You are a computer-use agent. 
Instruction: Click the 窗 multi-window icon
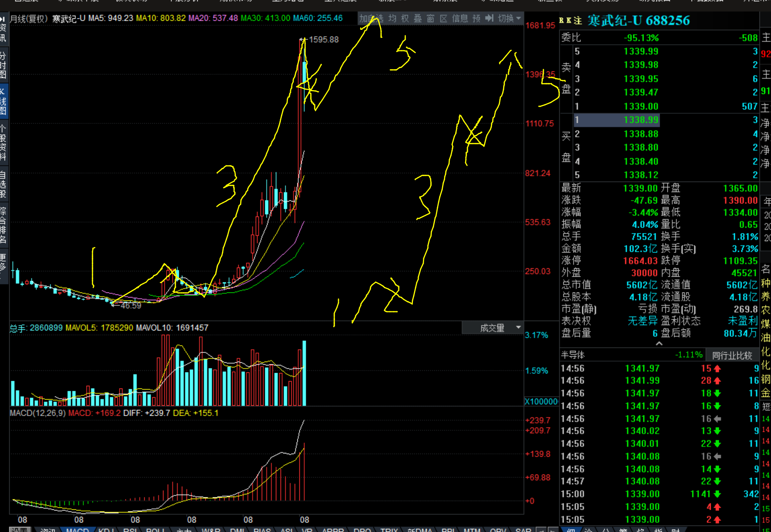[430, 18]
